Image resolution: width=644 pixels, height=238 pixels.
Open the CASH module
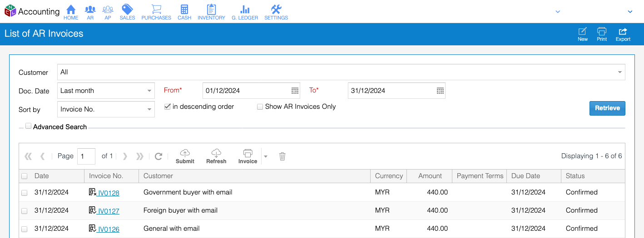pos(184,12)
